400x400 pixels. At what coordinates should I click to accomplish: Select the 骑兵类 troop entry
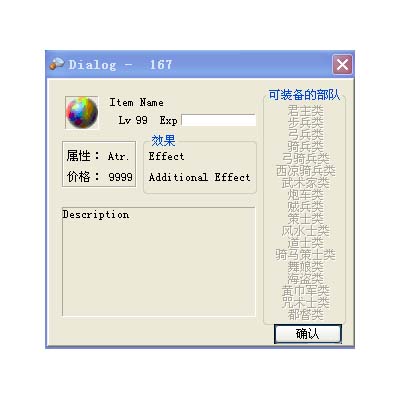coord(306,146)
